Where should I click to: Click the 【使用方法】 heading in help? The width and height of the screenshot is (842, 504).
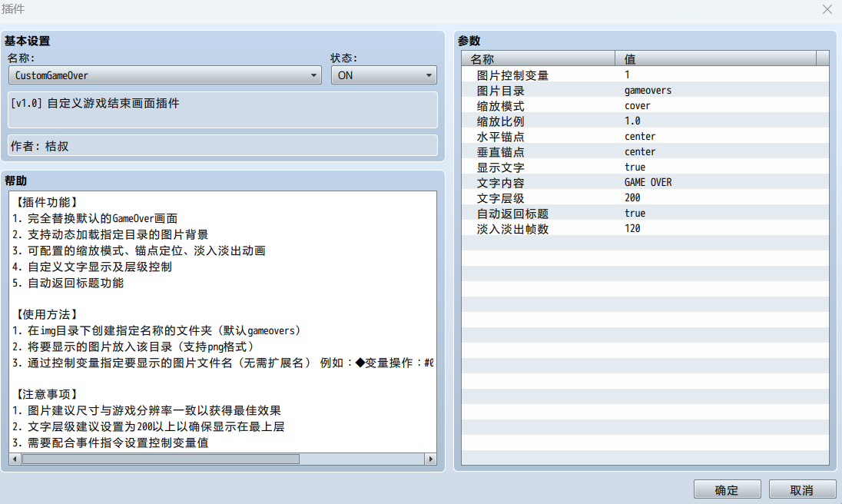(x=46, y=314)
